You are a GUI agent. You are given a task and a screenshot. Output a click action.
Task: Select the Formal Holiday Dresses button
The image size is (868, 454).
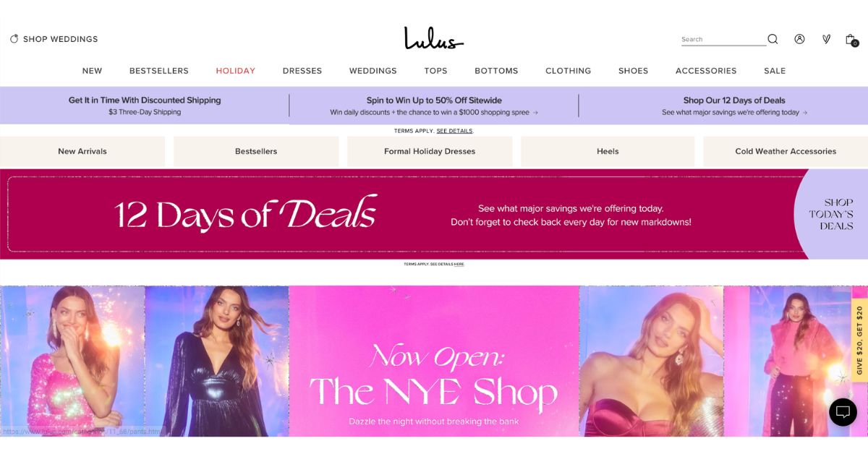430,151
